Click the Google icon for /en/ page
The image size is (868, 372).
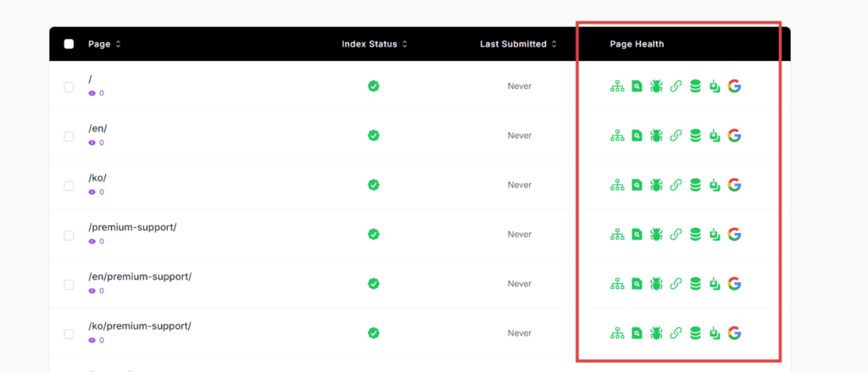tap(735, 136)
